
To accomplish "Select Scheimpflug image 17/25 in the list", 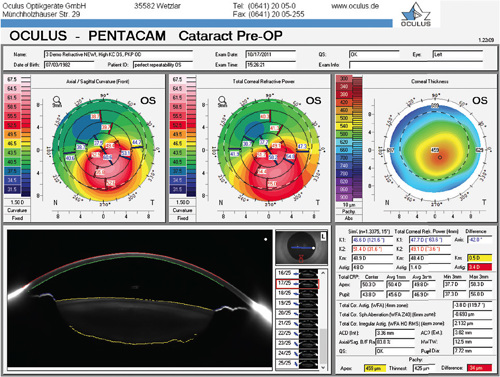I will pyautogui.click(x=297, y=283).
